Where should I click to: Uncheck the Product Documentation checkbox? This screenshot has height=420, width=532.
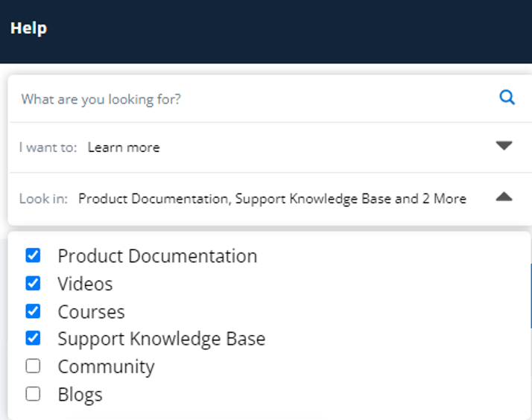(x=33, y=255)
